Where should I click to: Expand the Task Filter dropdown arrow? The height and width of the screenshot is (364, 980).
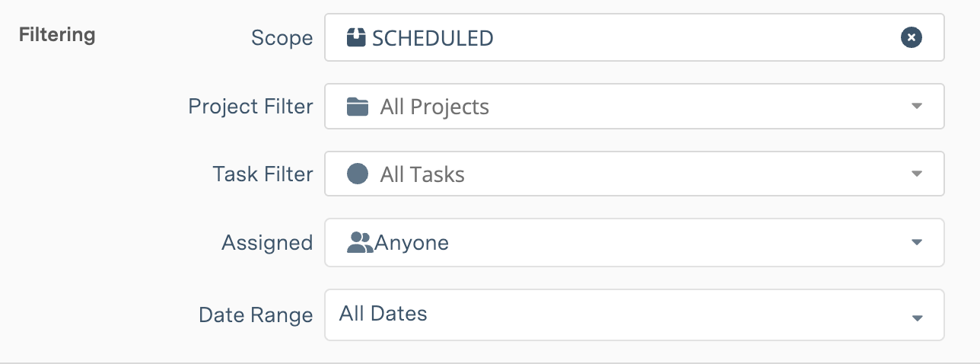[917, 174]
